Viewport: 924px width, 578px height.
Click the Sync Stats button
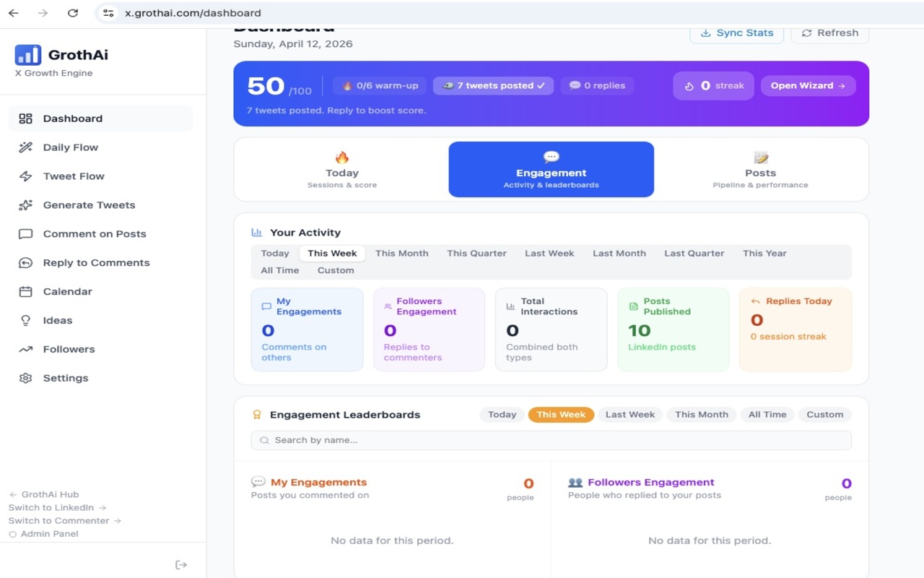click(736, 33)
